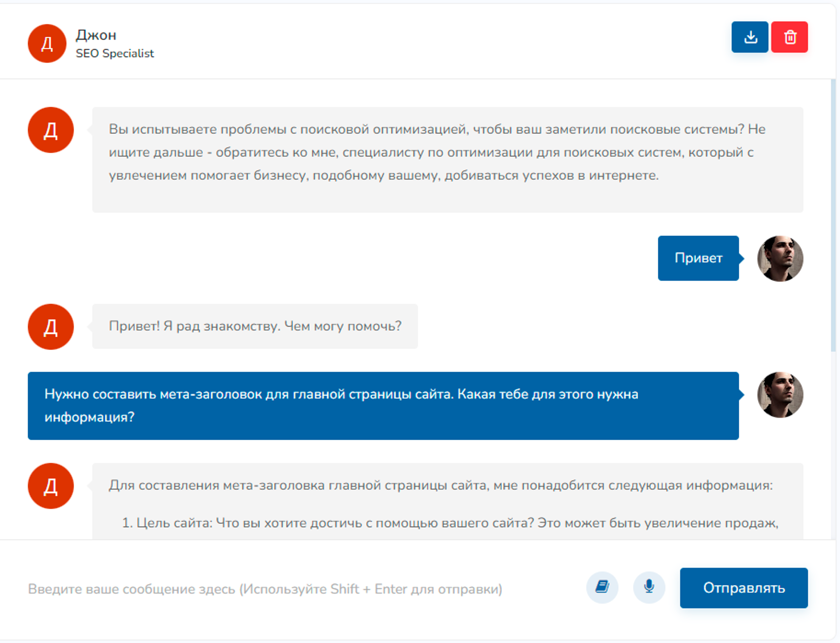840x643 pixels.
Task: Click the bot avatar beside the intro message
Action: point(51,130)
